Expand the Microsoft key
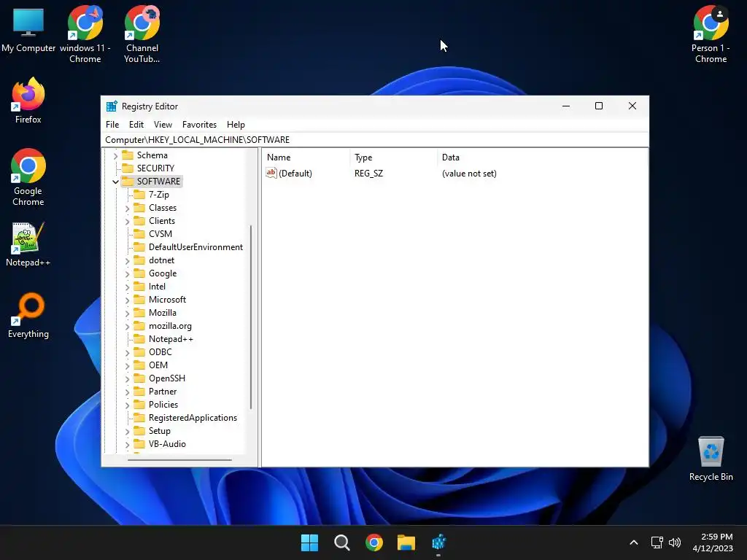 [127, 300]
